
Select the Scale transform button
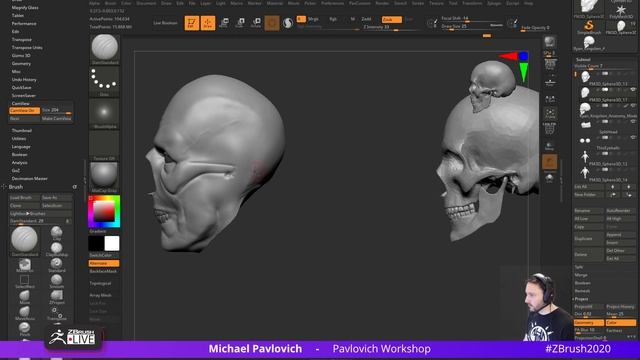[x=240, y=23]
